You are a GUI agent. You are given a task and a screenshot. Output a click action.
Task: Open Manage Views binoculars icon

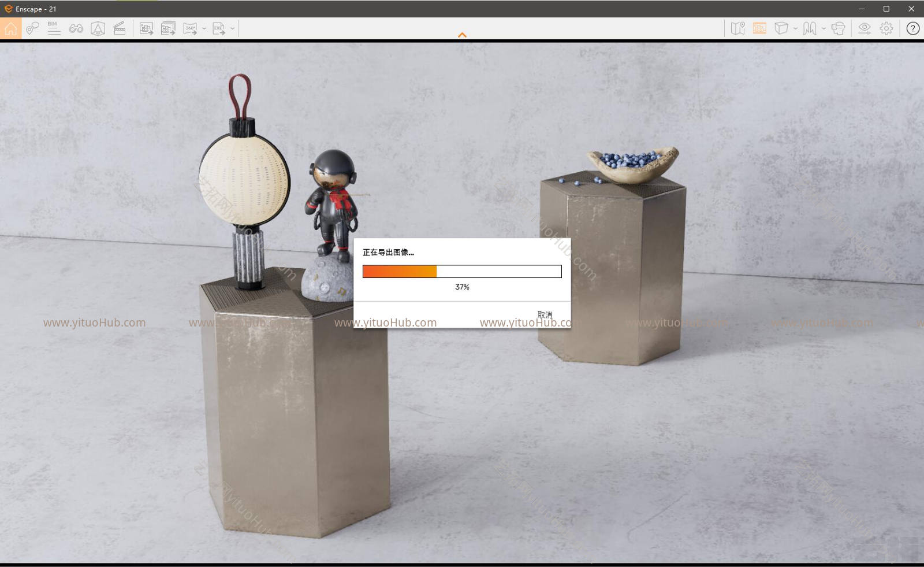point(76,28)
